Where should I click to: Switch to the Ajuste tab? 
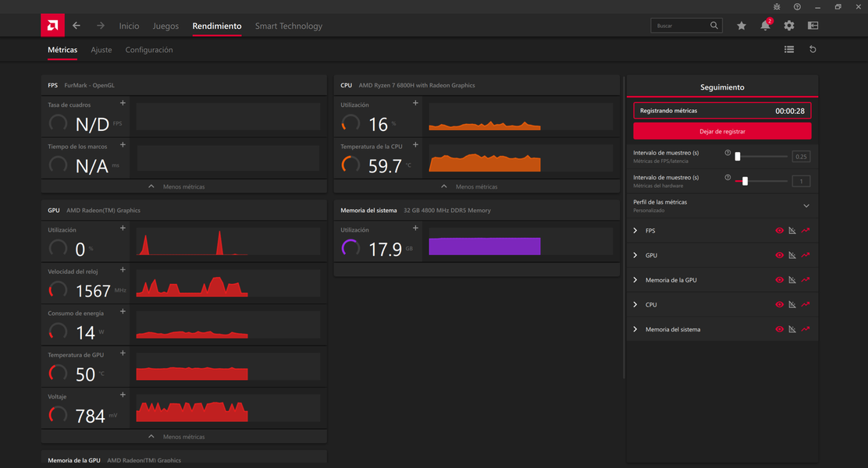[x=101, y=50]
